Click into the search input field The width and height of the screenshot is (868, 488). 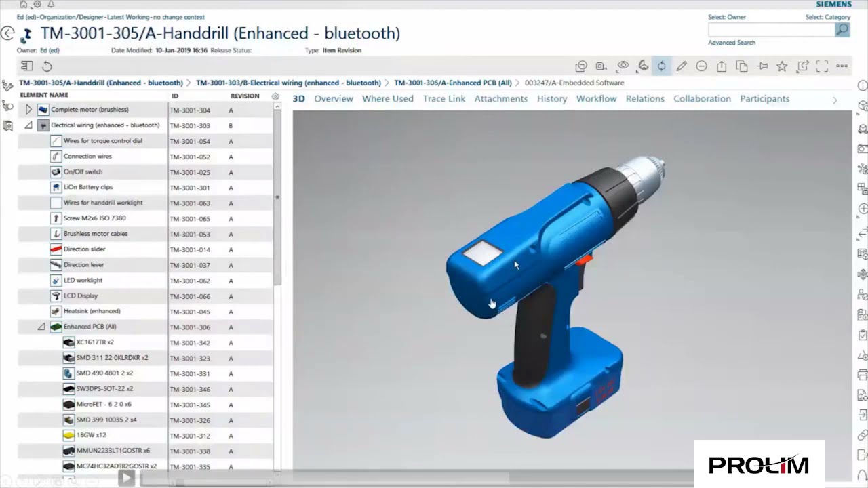[x=771, y=30]
